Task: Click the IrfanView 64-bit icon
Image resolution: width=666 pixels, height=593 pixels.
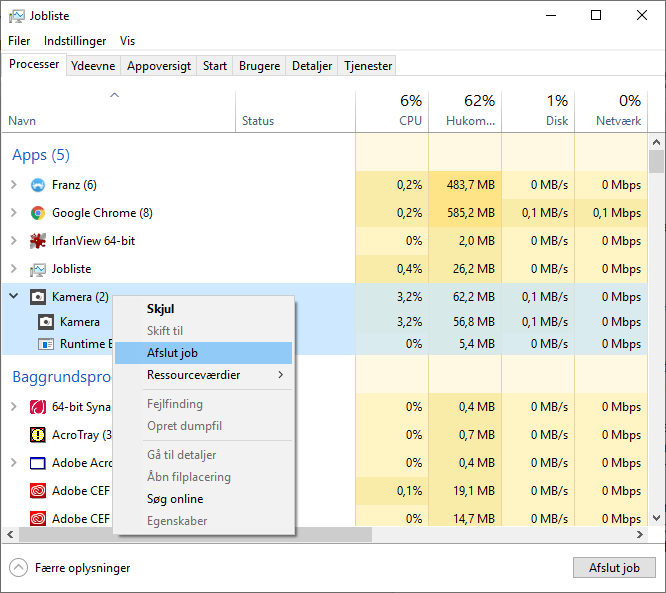Action: tap(38, 241)
